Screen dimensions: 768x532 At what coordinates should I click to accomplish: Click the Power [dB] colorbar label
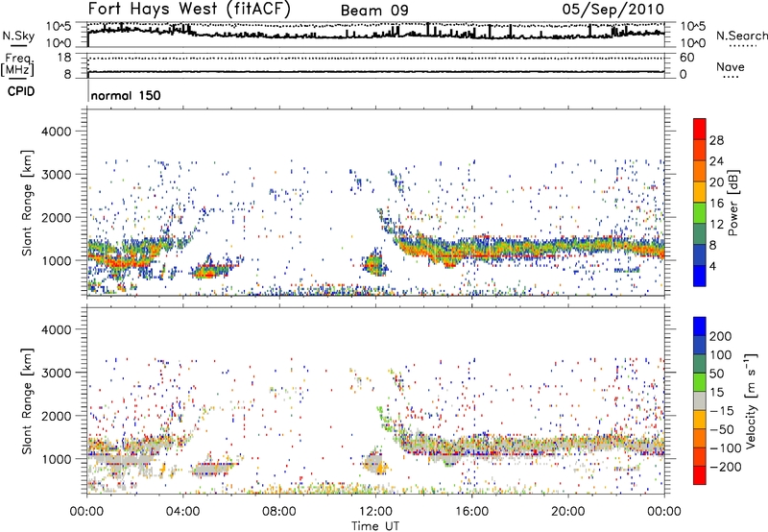pos(733,203)
